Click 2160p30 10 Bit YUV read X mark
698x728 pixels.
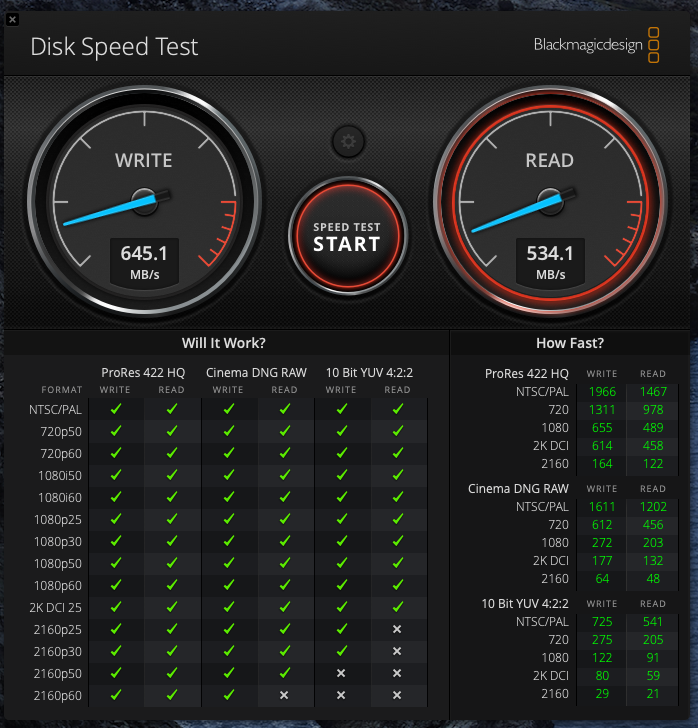coord(397,651)
